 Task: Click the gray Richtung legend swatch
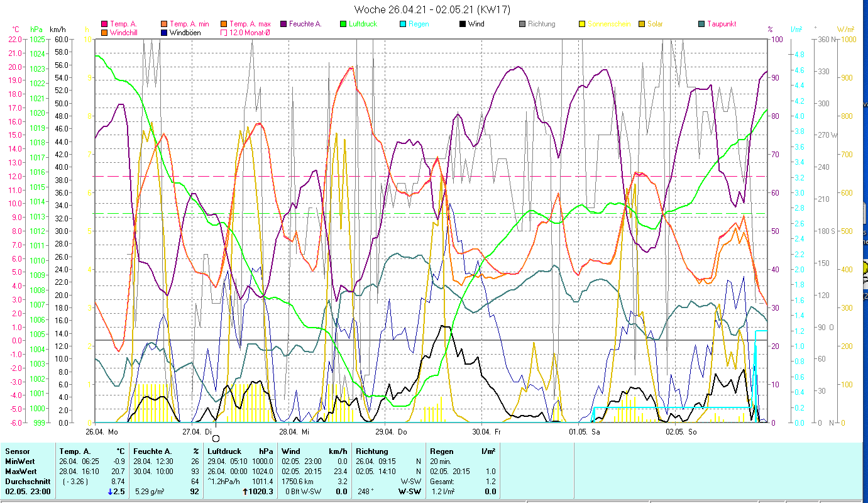(522, 24)
